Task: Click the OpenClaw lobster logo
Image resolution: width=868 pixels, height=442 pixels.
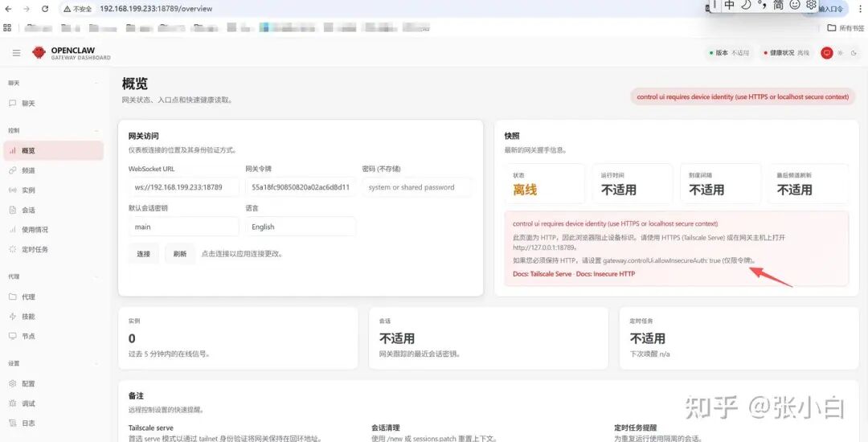Action: click(x=39, y=52)
